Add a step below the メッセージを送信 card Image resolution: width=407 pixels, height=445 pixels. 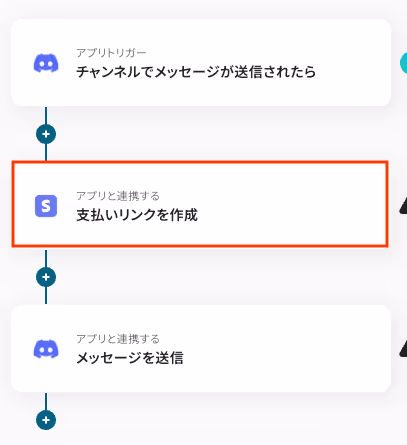coord(46,420)
